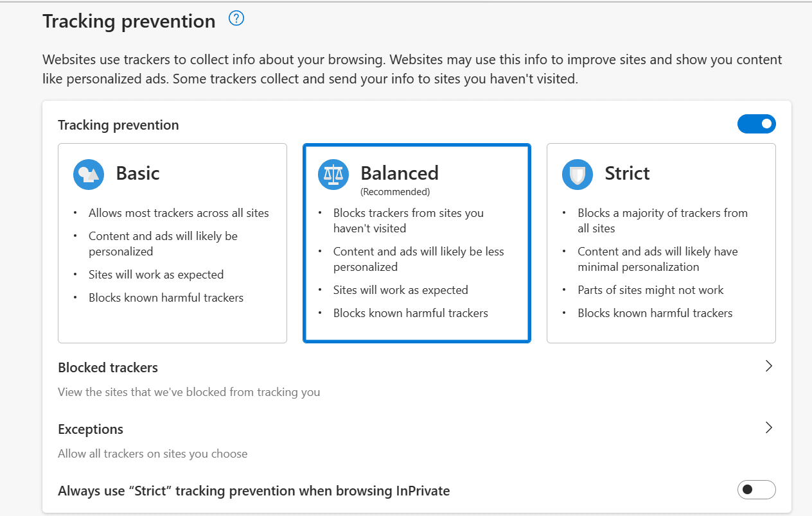Click the Balanced scales icon
Image resolution: width=812 pixels, height=516 pixels.
tap(333, 174)
